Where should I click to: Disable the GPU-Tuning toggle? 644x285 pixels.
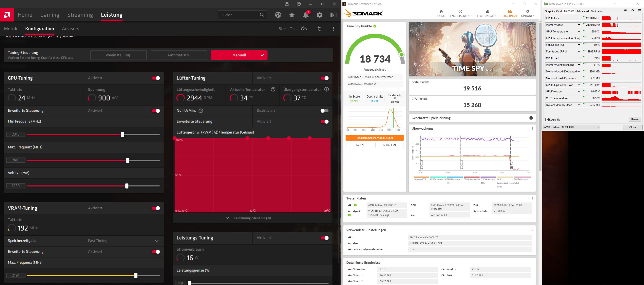pos(156,78)
